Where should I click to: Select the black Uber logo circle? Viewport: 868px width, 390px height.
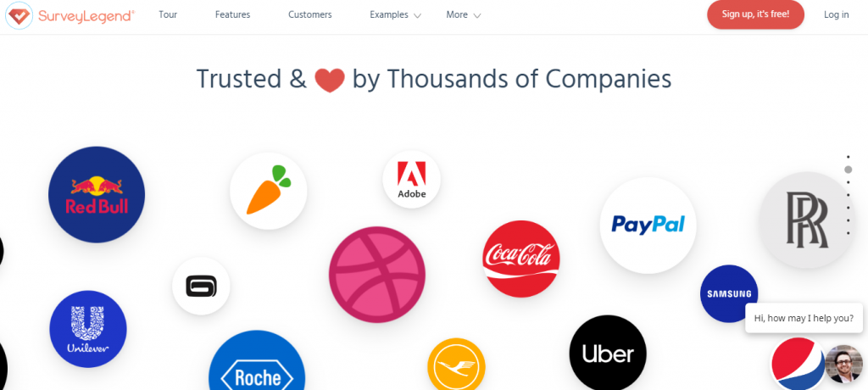(x=608, y=354)
